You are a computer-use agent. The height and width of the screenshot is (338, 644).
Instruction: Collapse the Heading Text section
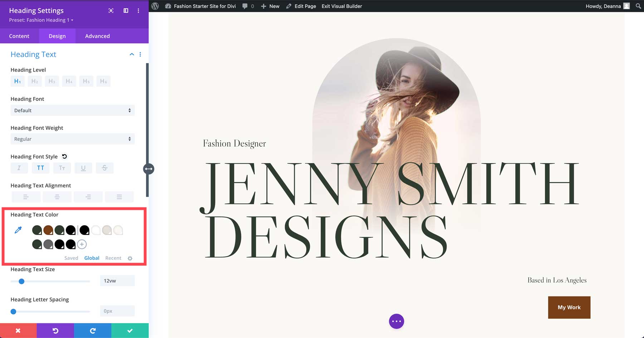pyautogui.click(x=132, y=54)
